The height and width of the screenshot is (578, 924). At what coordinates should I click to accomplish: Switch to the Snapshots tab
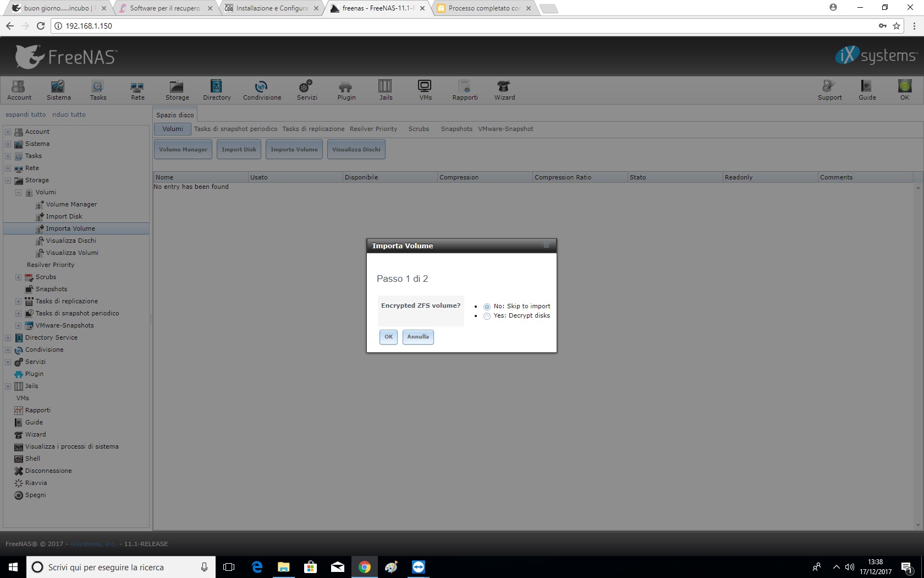tap(456, 129)
